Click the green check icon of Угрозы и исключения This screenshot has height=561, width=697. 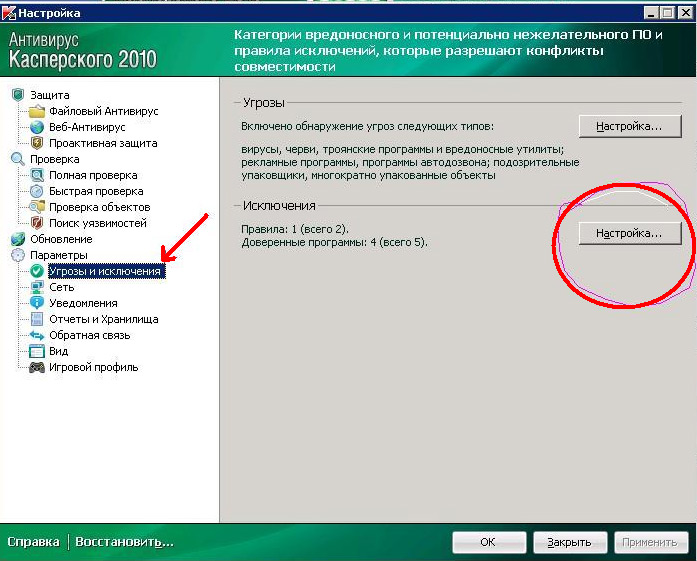click(37, 271)
